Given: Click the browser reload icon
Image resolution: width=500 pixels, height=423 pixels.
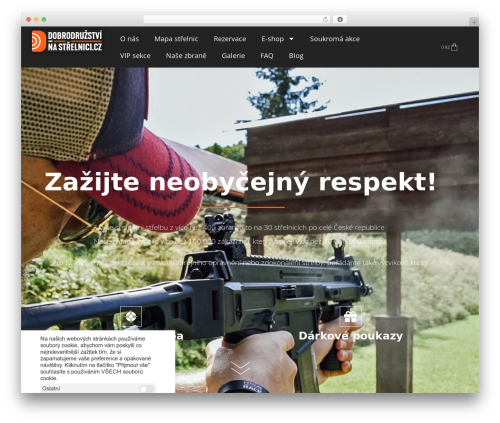Looking at the screenshot, I should point(325,20).
